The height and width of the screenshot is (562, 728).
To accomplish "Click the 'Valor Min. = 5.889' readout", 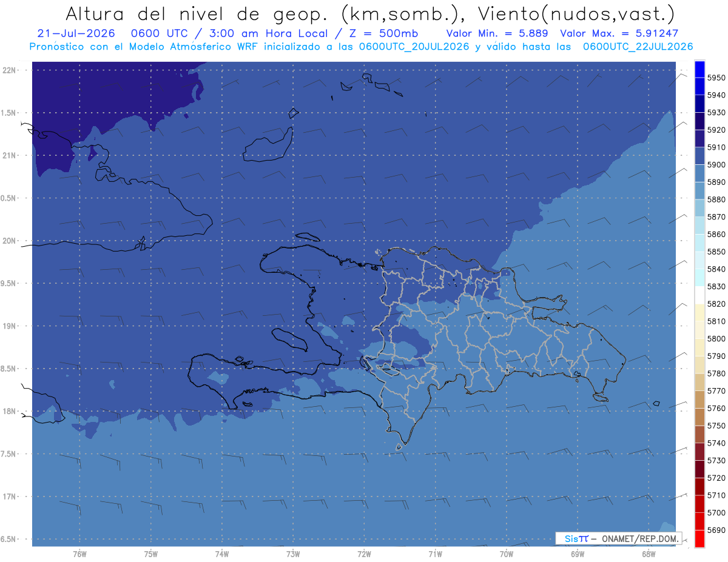I will [497, 34].
